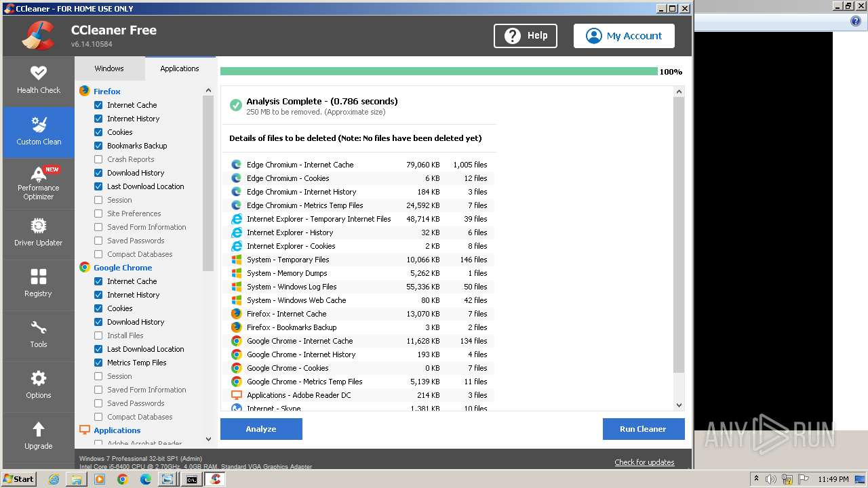This screenshot has width=868, height=488.
Task: Enable Firefox Crash Reports
Action: pyautogui.click(x=98, y=159)
